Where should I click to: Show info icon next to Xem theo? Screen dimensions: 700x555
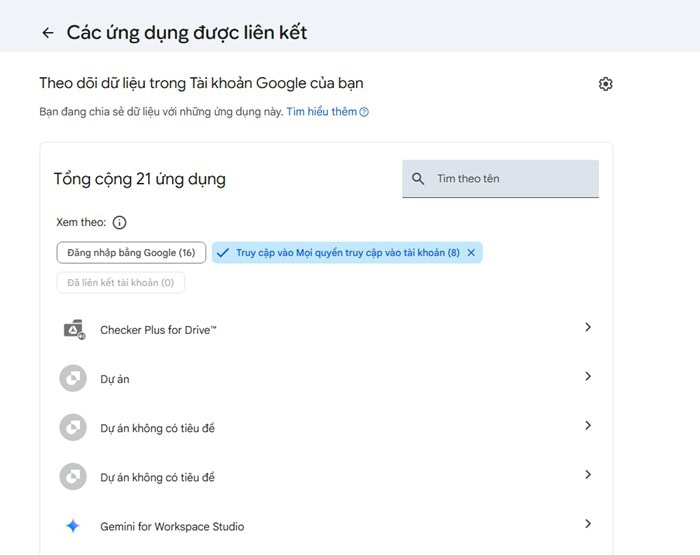[119, 222]
